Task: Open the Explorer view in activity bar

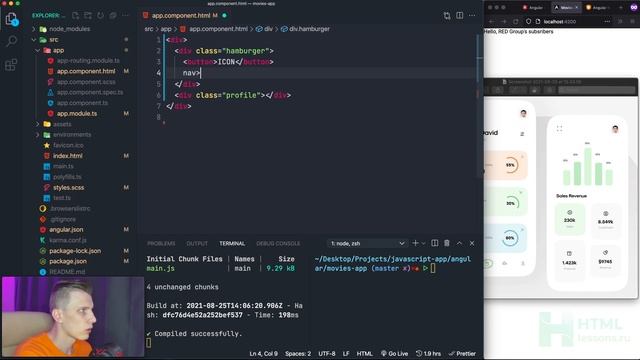Action: (x=11, y=19)
